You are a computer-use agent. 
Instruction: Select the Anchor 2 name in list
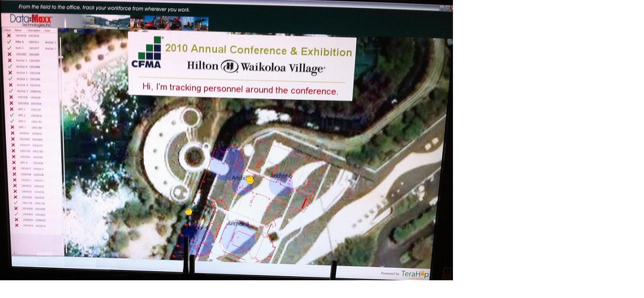[x=22, y=79]
